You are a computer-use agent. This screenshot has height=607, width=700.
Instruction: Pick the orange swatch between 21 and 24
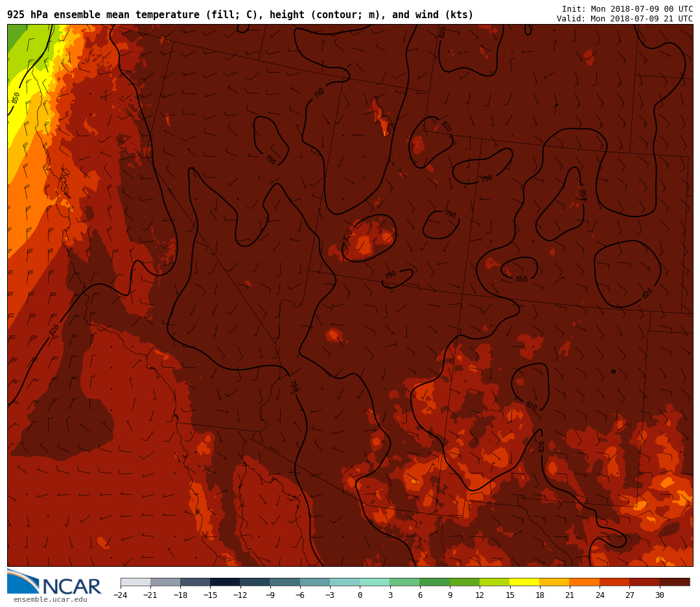[585, 582]
